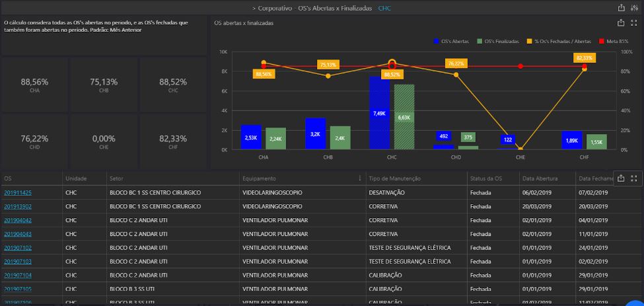This screenshot has width=644, height=306.
Task: Select the CHC 88,52% KPI card
Action: (173, 85)
